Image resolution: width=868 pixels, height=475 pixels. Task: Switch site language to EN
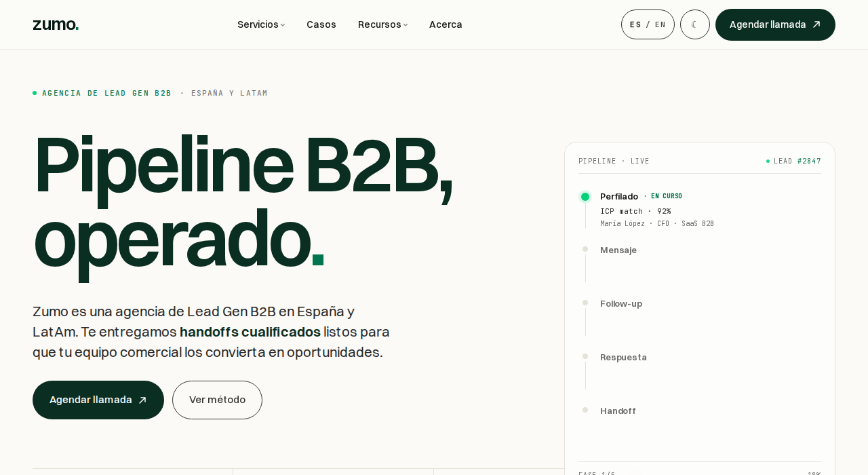[x=660, y=24]
